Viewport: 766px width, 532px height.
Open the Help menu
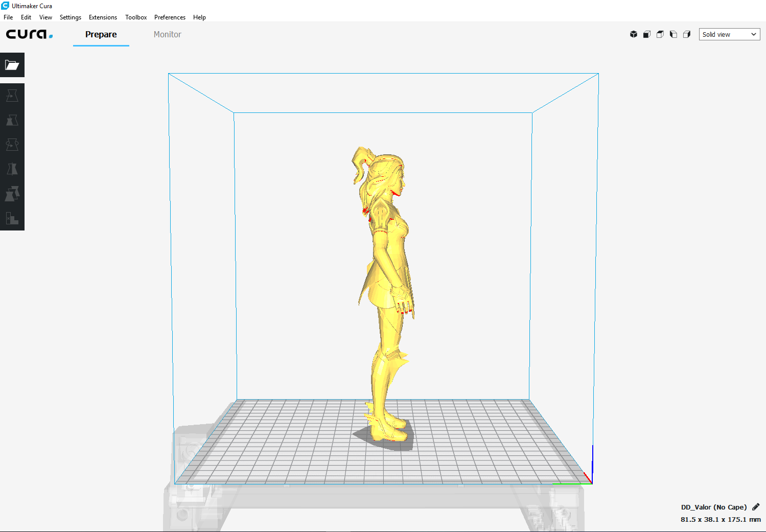(x=199, y=17)
